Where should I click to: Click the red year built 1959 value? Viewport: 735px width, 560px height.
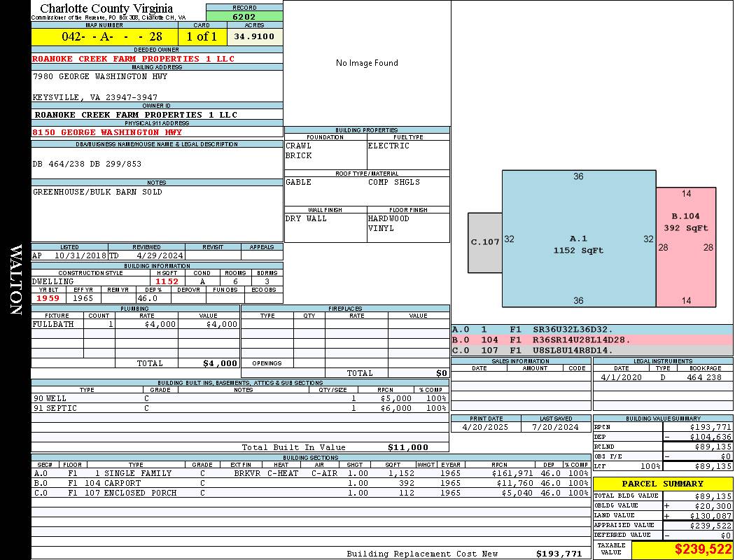[48, 298]
